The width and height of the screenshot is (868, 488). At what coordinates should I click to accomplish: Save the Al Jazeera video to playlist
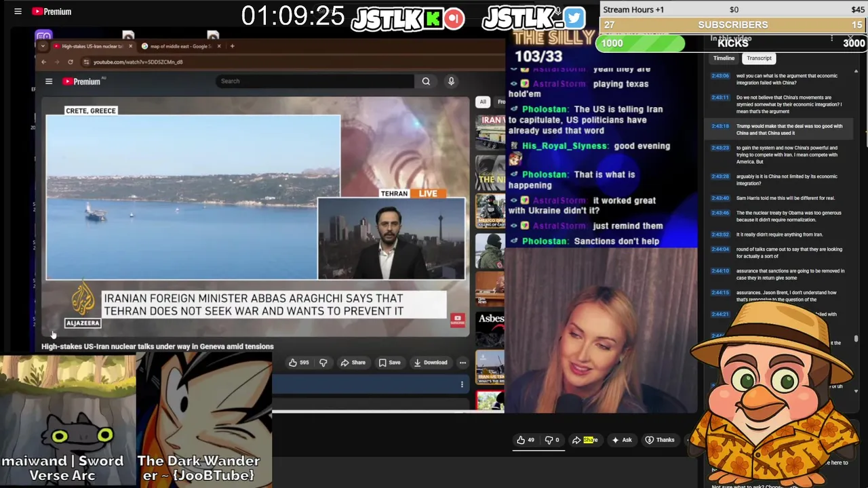coord(389,363)
